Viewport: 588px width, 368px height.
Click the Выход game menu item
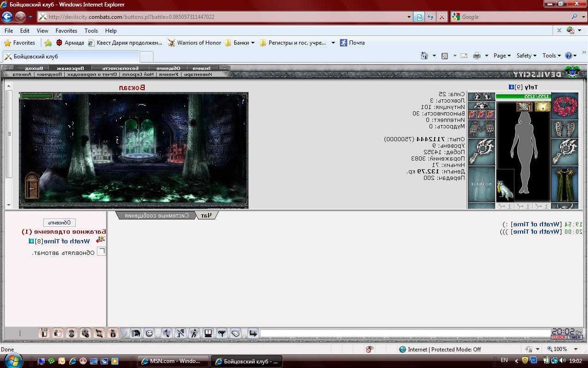pyautogui.click(x=34, y=68)
